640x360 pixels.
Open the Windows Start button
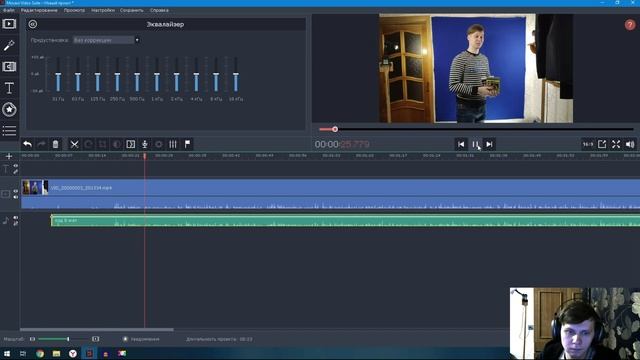coord(7,353)
